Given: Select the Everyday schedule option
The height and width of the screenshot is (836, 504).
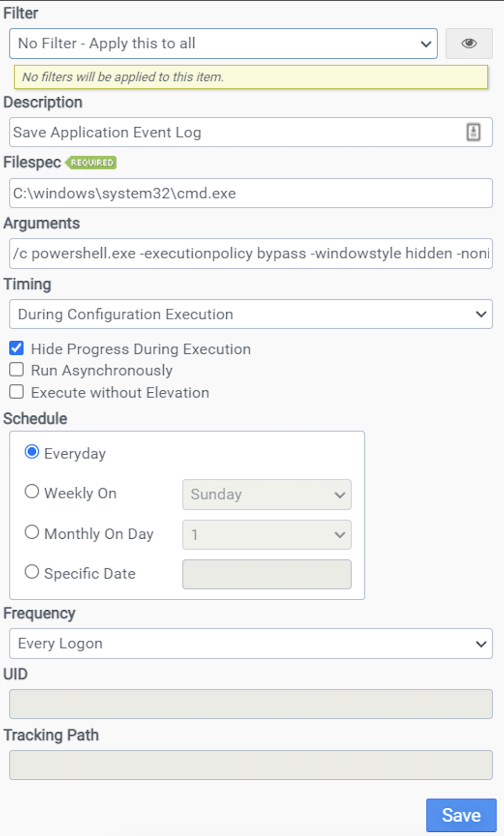Looking at the screenshot, I should 32,452.
